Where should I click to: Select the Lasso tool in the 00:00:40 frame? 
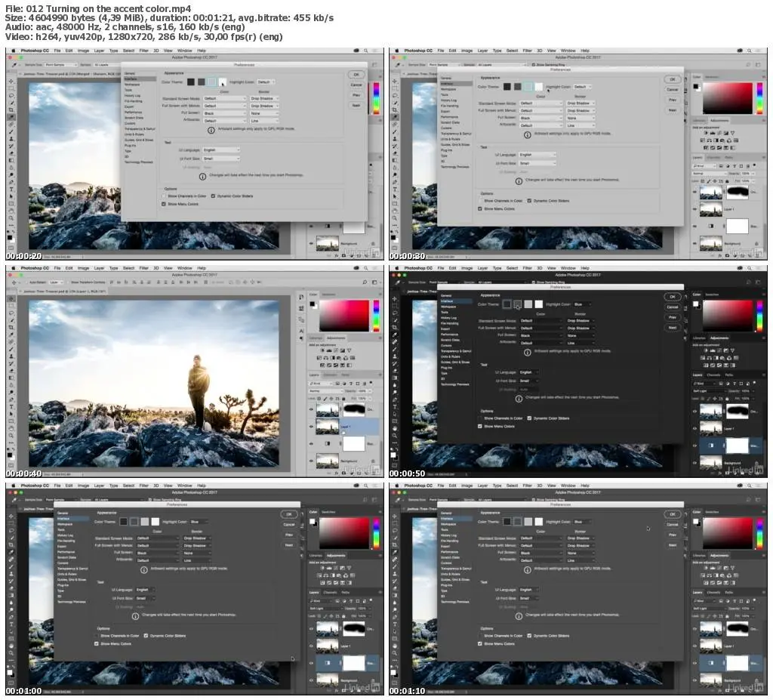coord(11,313)
